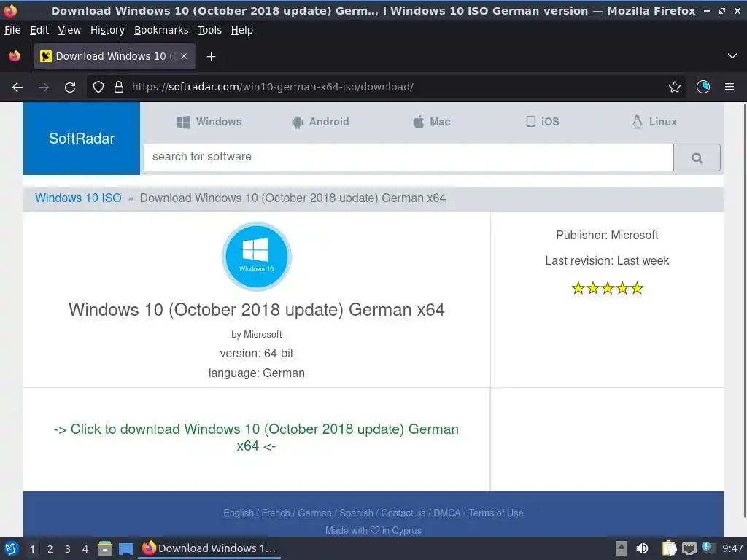This screenshot has height=560, width=747.
Task: Click the show desktop taskbar icon
Action: click(x=125, y=549)
